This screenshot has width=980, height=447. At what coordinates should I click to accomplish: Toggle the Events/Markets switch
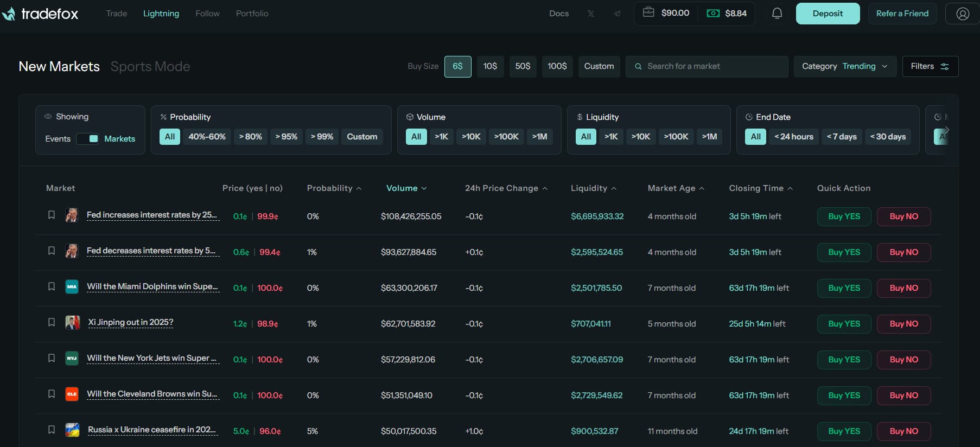click(x=87, y=139)
